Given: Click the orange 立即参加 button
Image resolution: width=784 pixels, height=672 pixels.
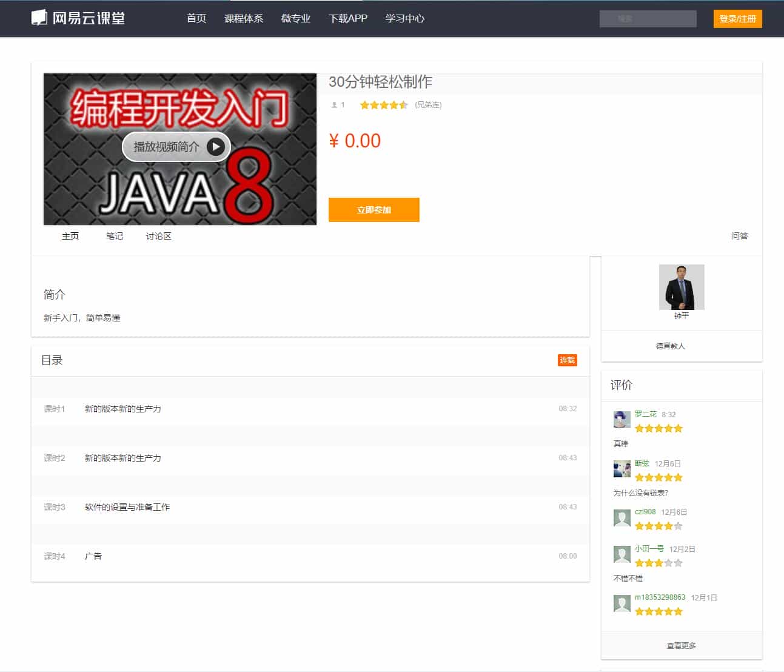Looking at the screenshot, I should click(x=374, y=210).
